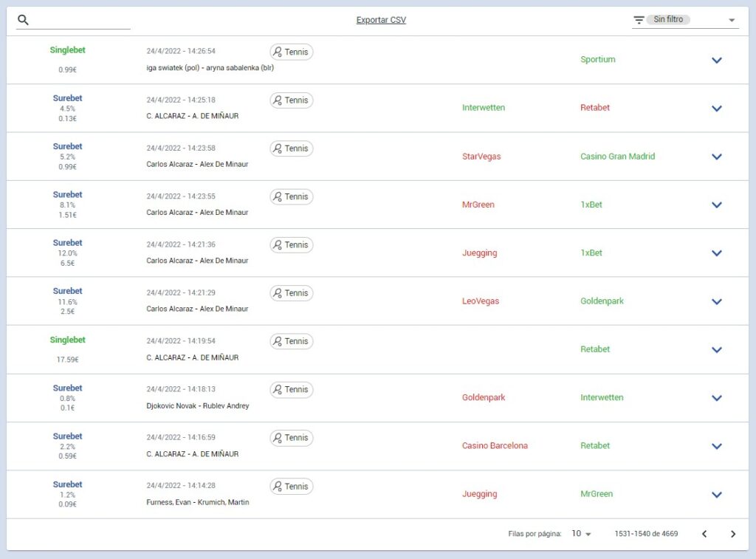Click the Singlebet label with 0.99€
The width and height of the screenshot is (756, 559).
(x=67, y=50)
